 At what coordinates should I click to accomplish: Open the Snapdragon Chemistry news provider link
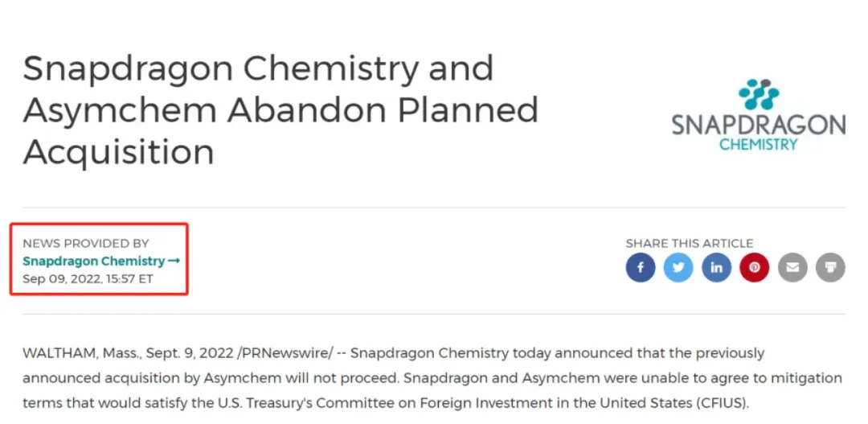point(94,261)
